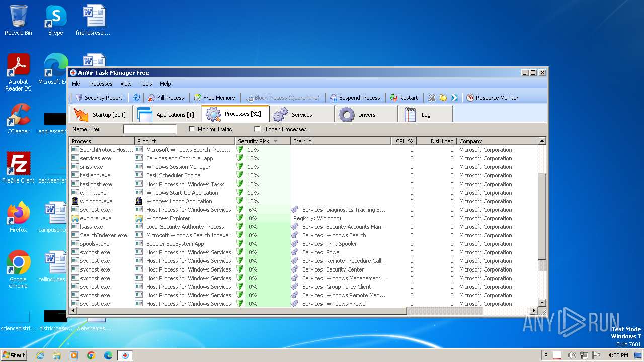Open the friendsresul... Word document on desktop
Viewport: 644px width, 362px height.
tap(93, 21)
